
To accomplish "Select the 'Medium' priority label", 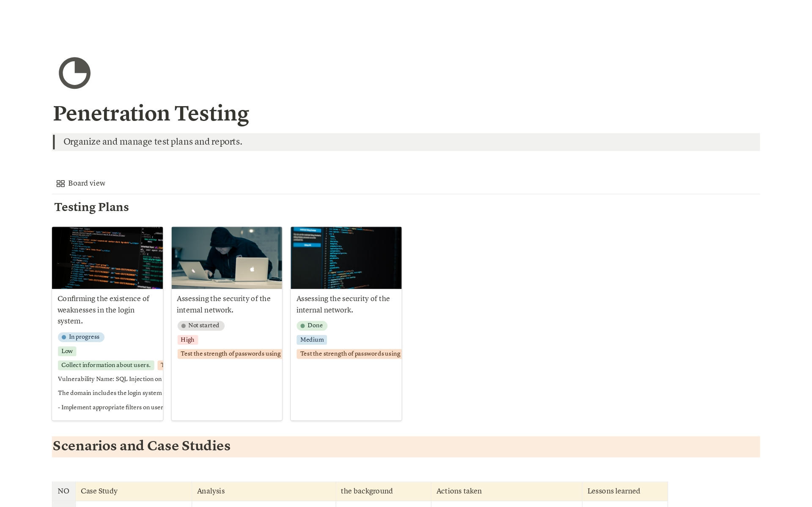I will 312,340.
